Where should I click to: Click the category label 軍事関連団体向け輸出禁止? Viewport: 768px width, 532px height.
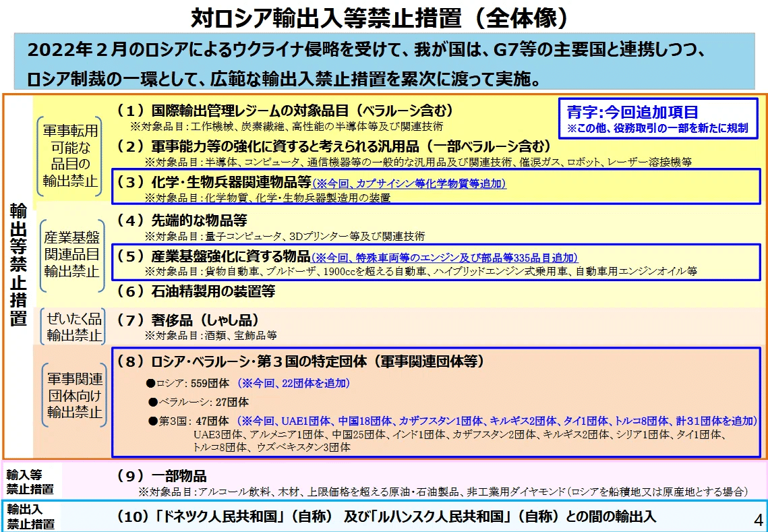pyautogui.click(x=74, y=395)
